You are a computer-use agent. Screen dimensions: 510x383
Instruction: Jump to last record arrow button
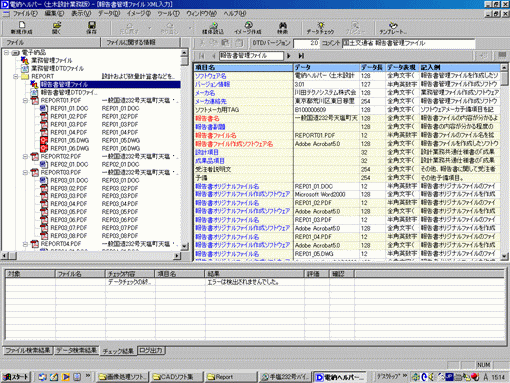301,56
